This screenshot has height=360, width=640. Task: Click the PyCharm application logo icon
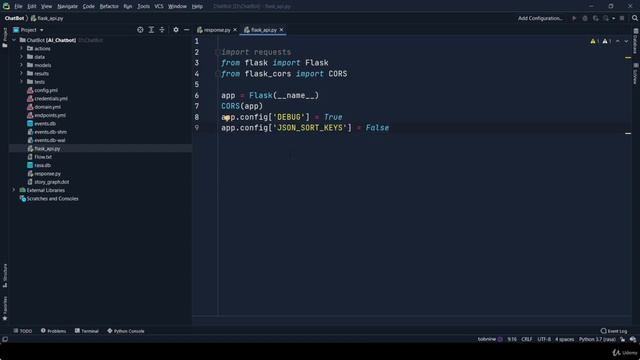[6, 6]
